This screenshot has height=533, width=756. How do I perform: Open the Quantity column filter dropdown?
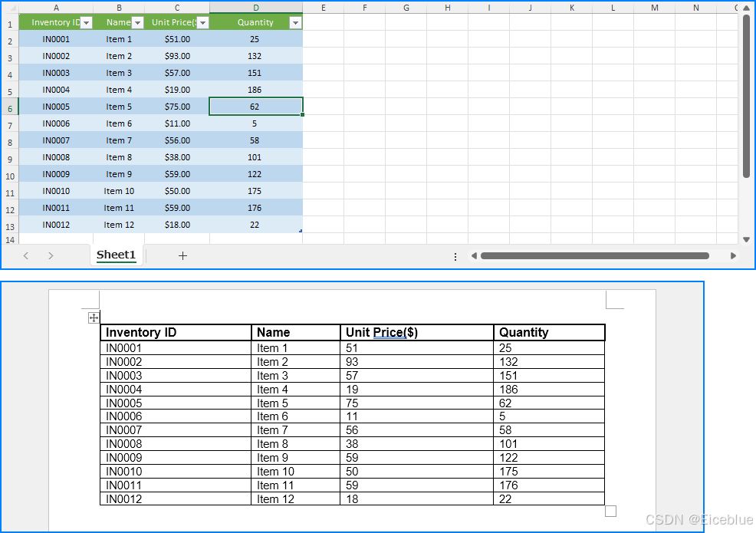tap(295, 23)
